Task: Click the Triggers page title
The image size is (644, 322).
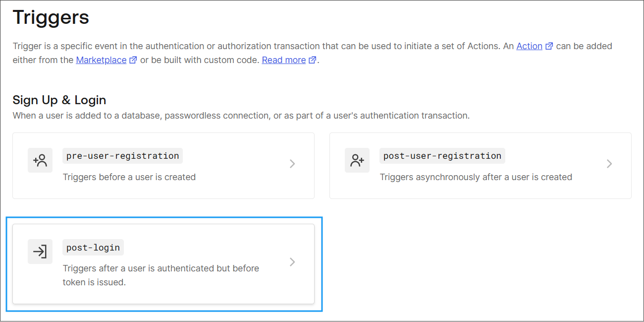Action: (51, 17)
